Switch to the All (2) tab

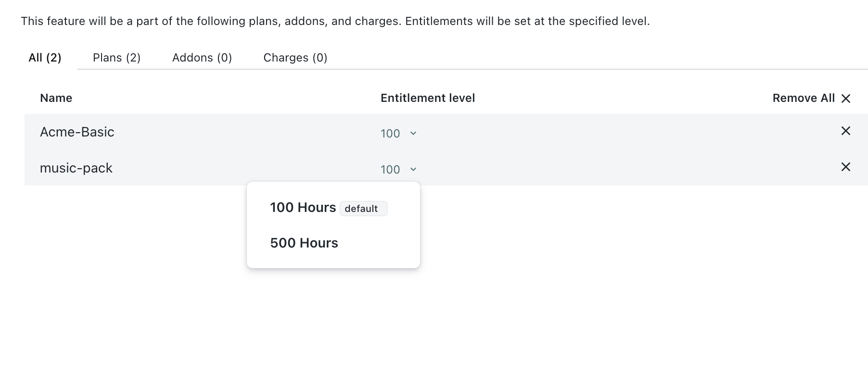coord(45,58)
